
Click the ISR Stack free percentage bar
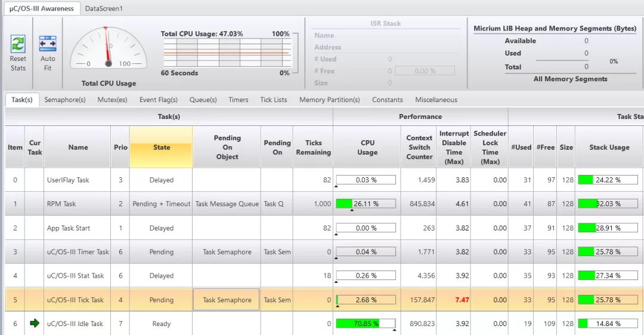(425, 71)
